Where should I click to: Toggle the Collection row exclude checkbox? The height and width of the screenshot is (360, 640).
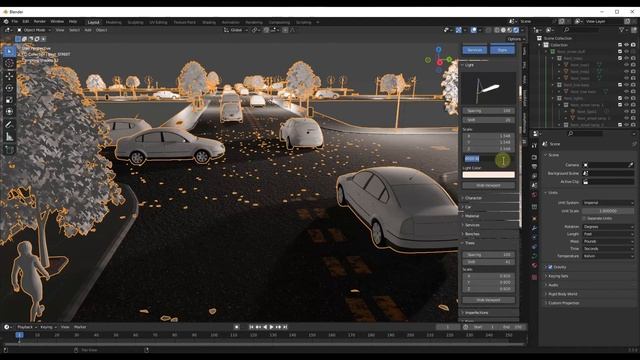click(620, 45)
